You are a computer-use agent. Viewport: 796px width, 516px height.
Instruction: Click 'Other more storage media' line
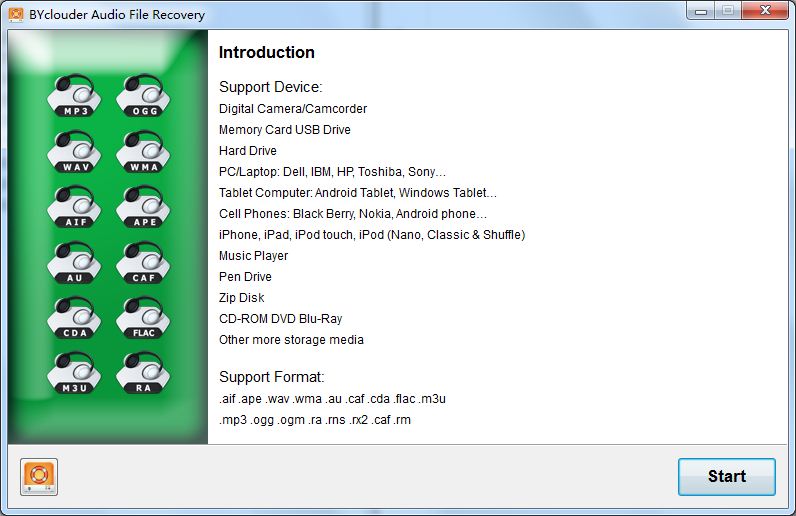click(x=291, y=340)
